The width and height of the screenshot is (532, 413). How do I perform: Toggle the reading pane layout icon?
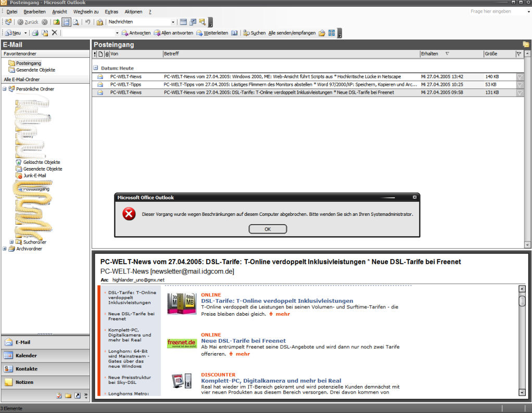pyautogui.click(x=66, y=22)
